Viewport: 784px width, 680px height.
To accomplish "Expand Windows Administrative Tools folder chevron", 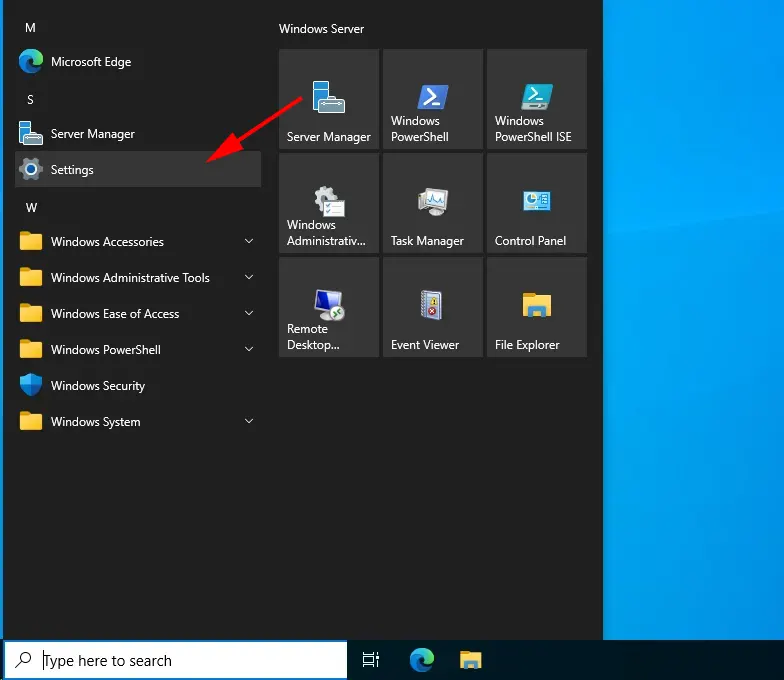I will (x=248, y=277).
